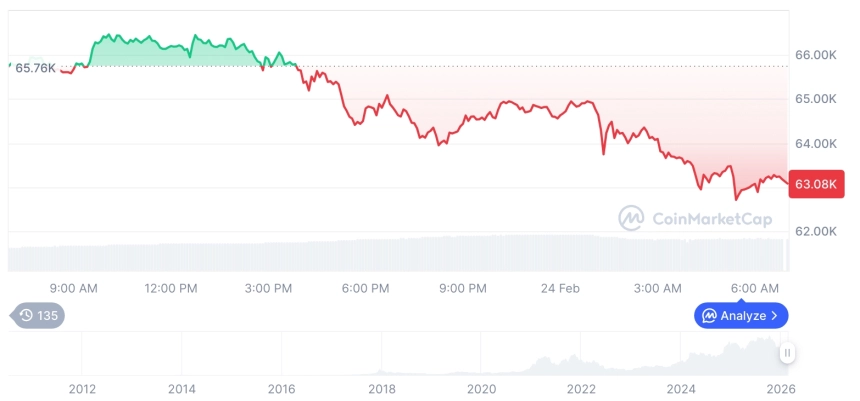Viewport: 860px width, 401px height.
Task: Click the 135 count on the history badge
Action: (x=48, y=316)
